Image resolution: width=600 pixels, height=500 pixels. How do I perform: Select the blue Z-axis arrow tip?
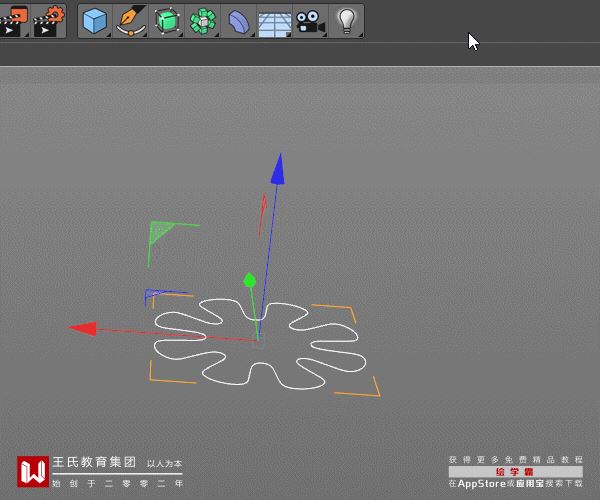coord(278,169)
